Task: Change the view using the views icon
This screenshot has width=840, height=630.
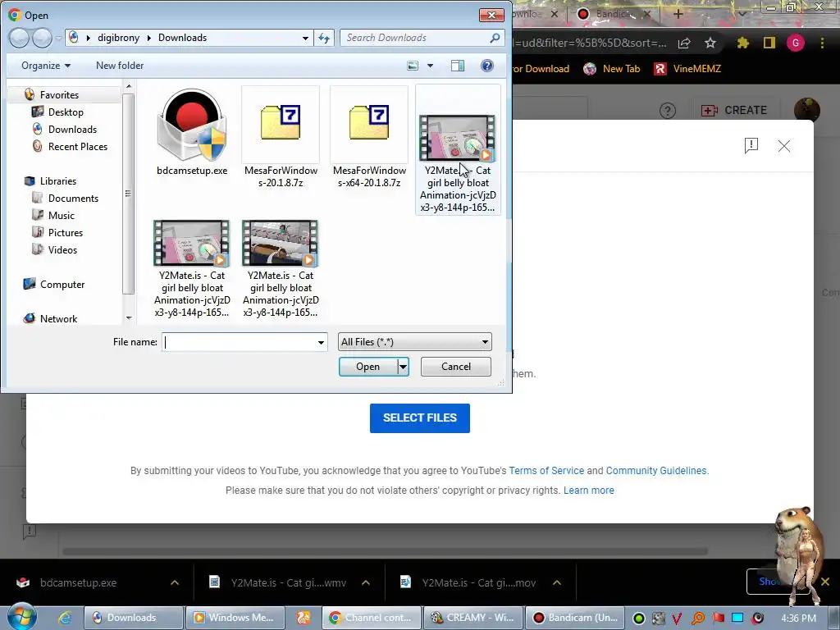Action: (x=413, y=66)
